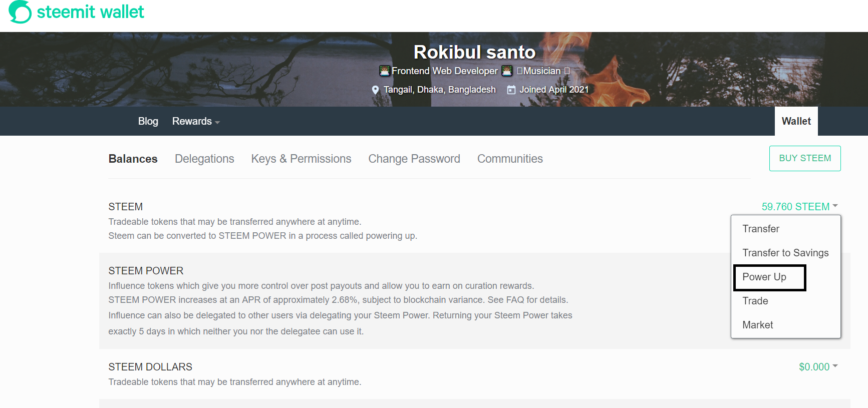
Task: Click the location pin icon
Action: tap(375, 90)
